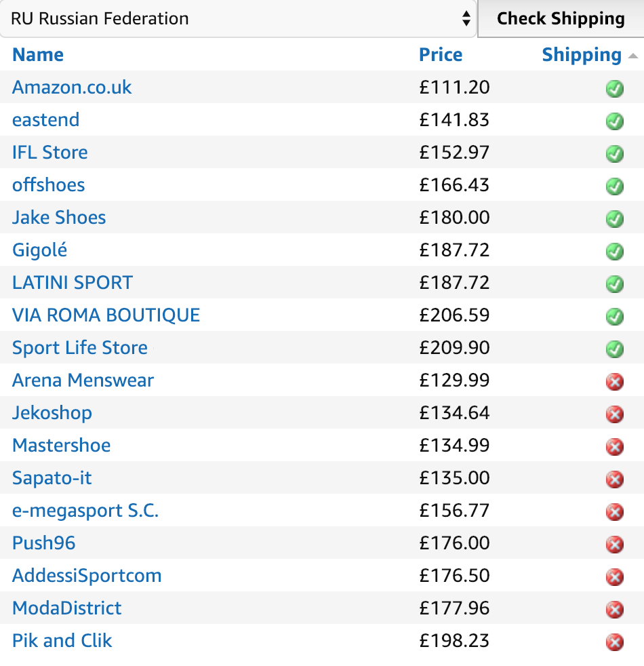This screenshot has width=644, height=666.
Task: Open the e-megasport S.C. link
Action: [85, 511]
